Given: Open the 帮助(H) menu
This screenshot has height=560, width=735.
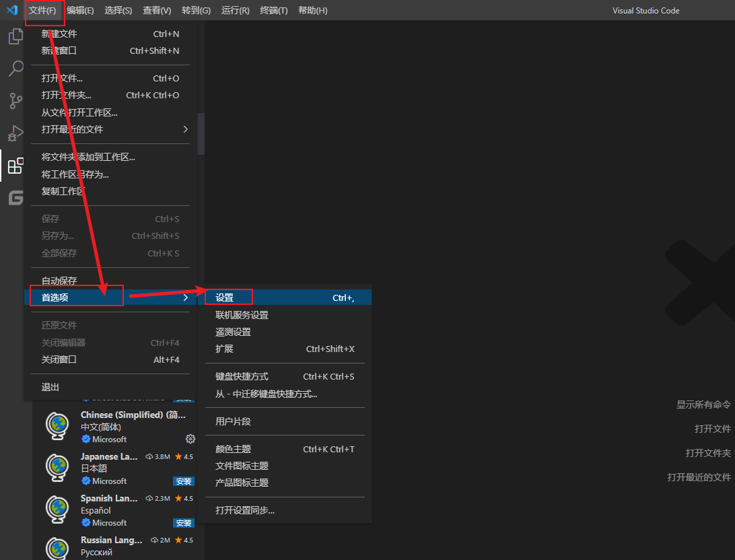Looking at the screenshot, I should point(313,10).
